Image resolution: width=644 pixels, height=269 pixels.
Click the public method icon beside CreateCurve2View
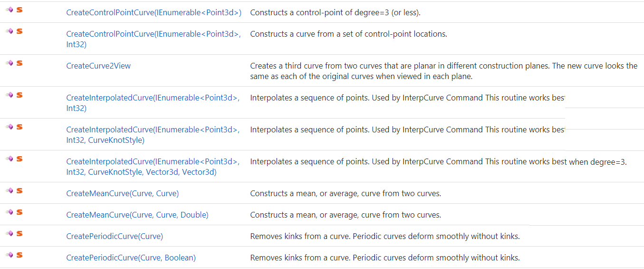tap(9, 63)
